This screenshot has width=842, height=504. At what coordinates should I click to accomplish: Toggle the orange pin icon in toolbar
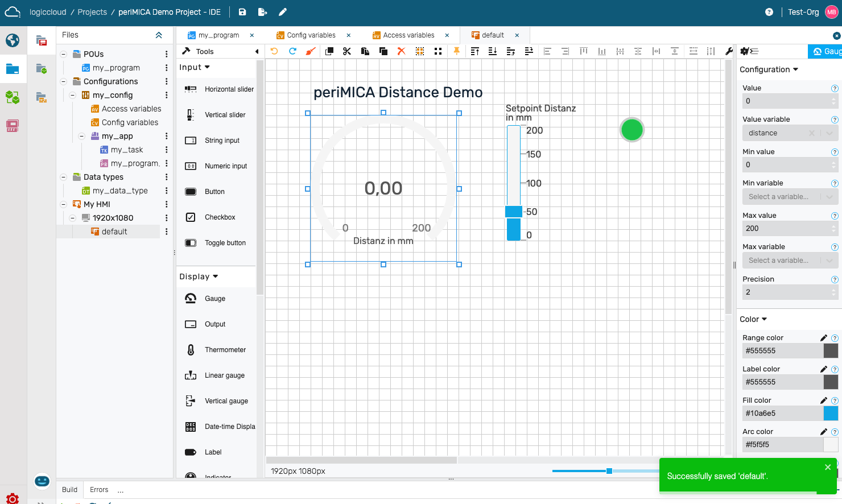pyautogui.click(x=456, y=51)
